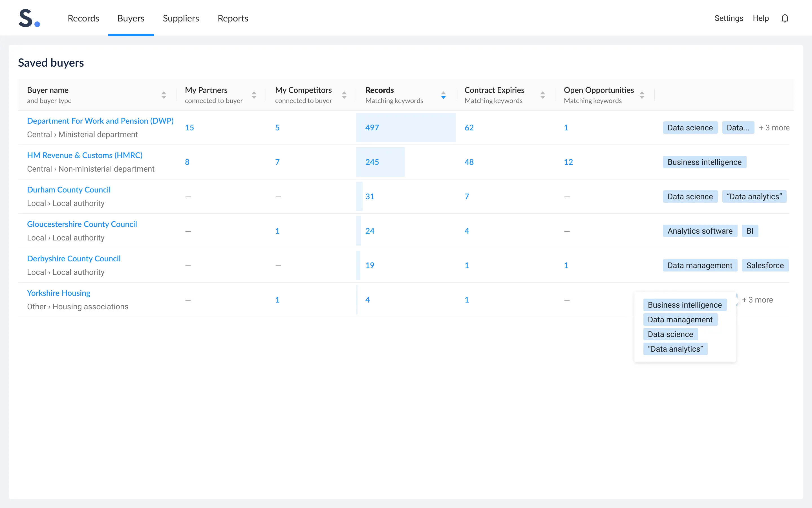812x508 pixels.
Task: Sort by Open Opportunities column arrows
Action: (x=642, y=95)
